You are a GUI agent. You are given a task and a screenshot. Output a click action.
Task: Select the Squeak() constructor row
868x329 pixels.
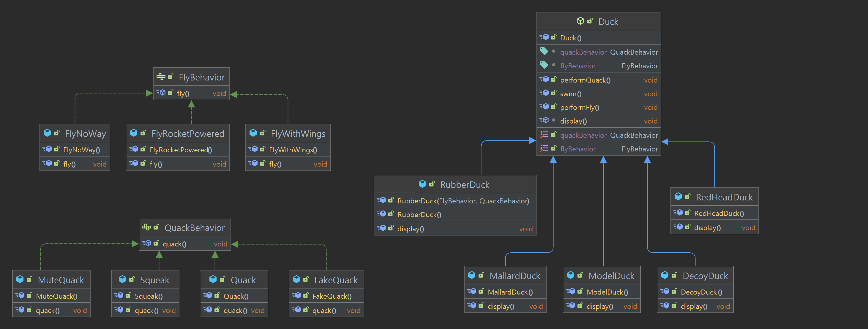[x=149, y=296]
